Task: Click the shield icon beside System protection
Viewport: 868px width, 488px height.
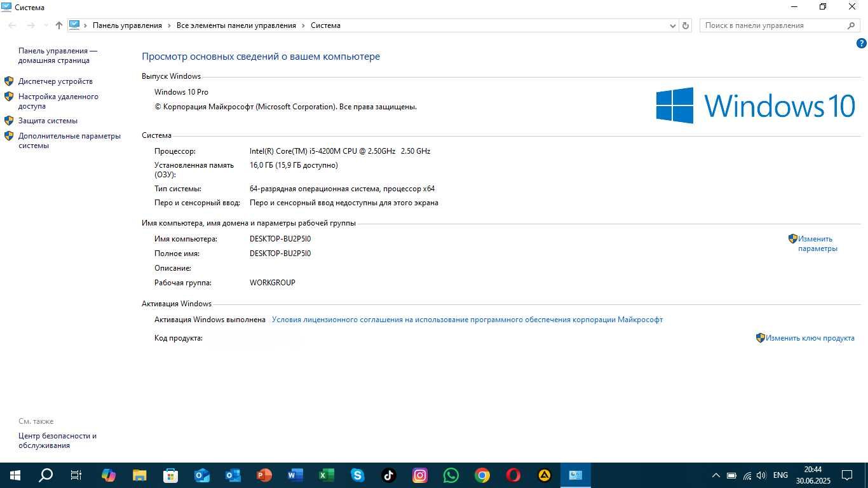Action: coord(9,121)
